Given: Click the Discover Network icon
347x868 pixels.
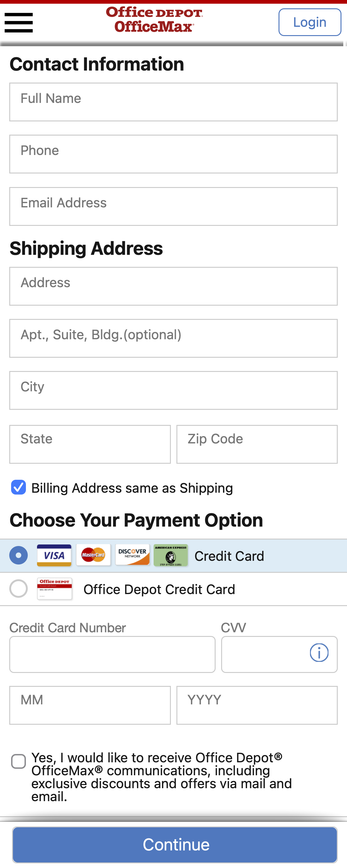Looking at the screenshot, I should [x=132, y=555].
